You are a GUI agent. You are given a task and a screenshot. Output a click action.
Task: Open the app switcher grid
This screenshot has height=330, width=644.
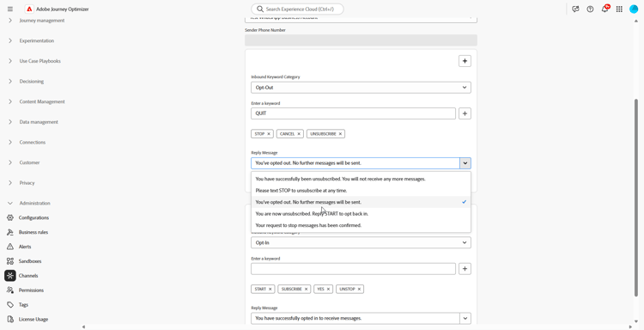[x=619, y=9]
